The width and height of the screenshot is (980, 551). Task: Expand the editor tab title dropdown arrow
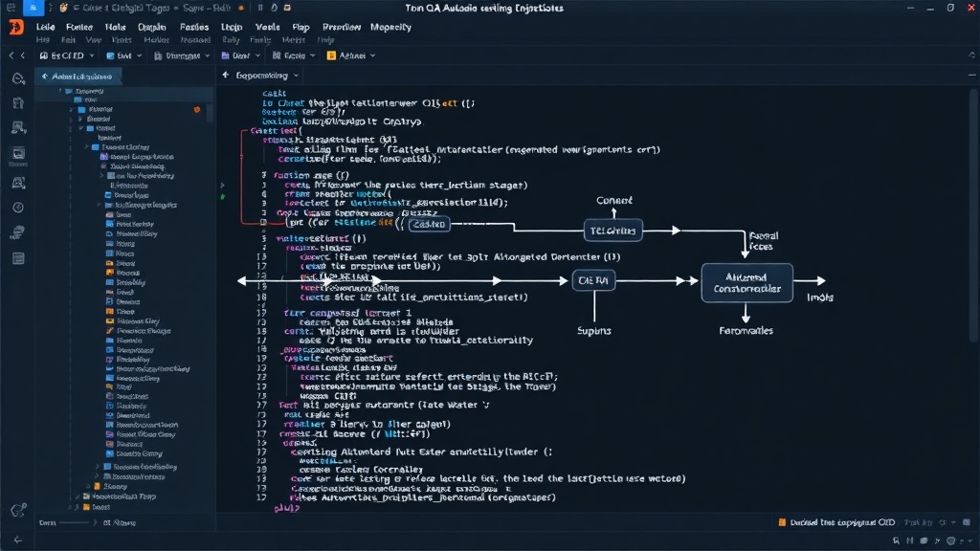(x=297, y=76)
